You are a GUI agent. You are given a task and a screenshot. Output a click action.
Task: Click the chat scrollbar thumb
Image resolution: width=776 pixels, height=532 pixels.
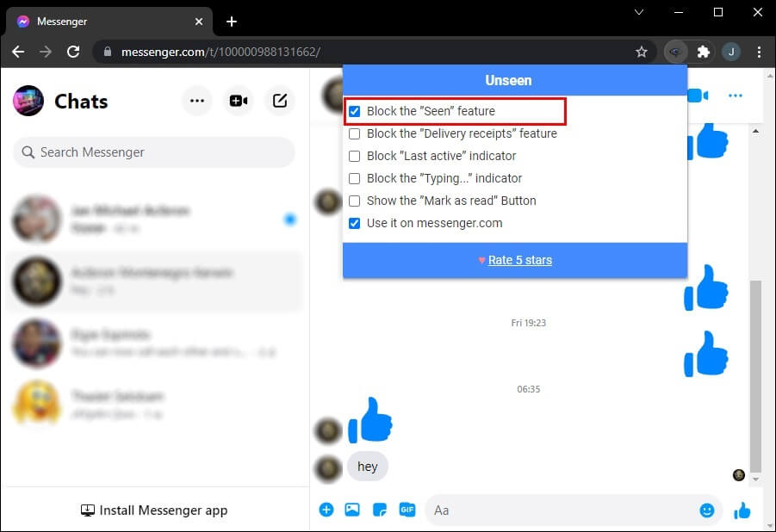[x=755, y=376]
